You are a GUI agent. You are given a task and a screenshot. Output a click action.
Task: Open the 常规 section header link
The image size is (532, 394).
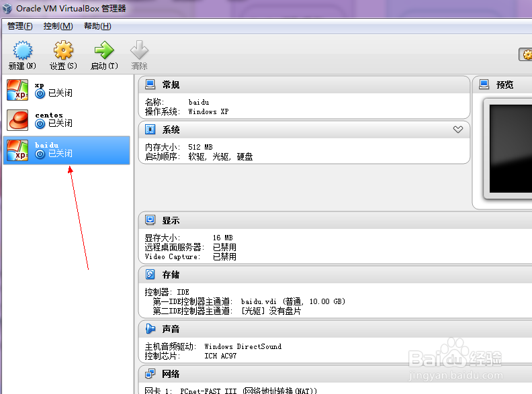(171, 85)
